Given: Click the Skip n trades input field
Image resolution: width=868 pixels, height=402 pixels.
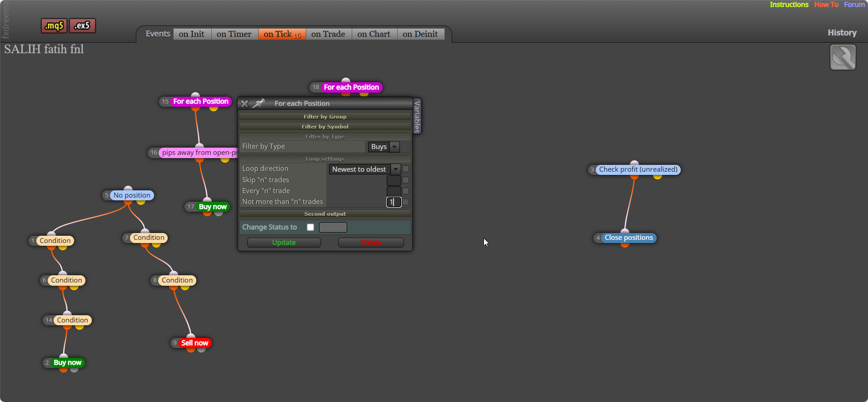Looking at the screenshot, I should (x=394, y=180).
